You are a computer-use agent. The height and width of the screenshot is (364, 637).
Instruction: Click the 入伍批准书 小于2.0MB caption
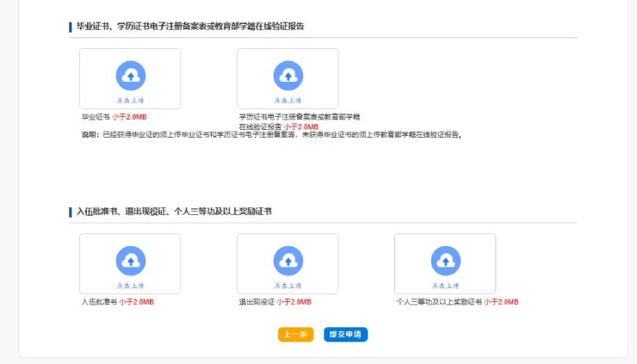117,302
